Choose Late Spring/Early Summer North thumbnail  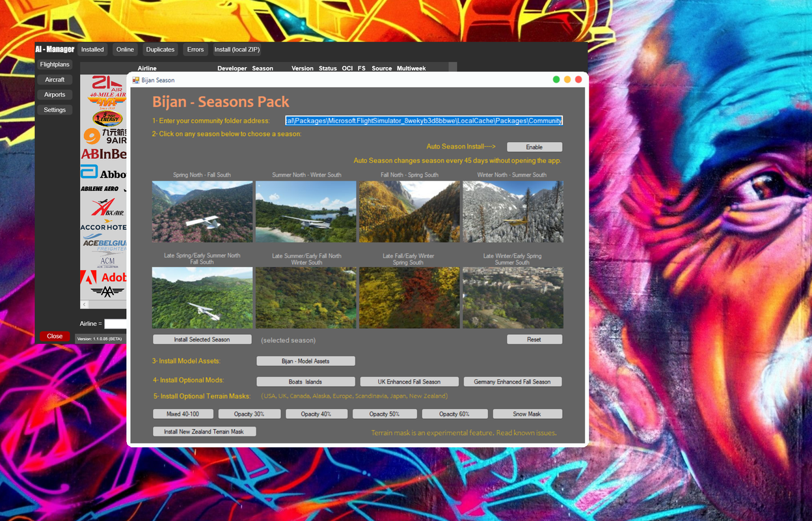[202, 298]
